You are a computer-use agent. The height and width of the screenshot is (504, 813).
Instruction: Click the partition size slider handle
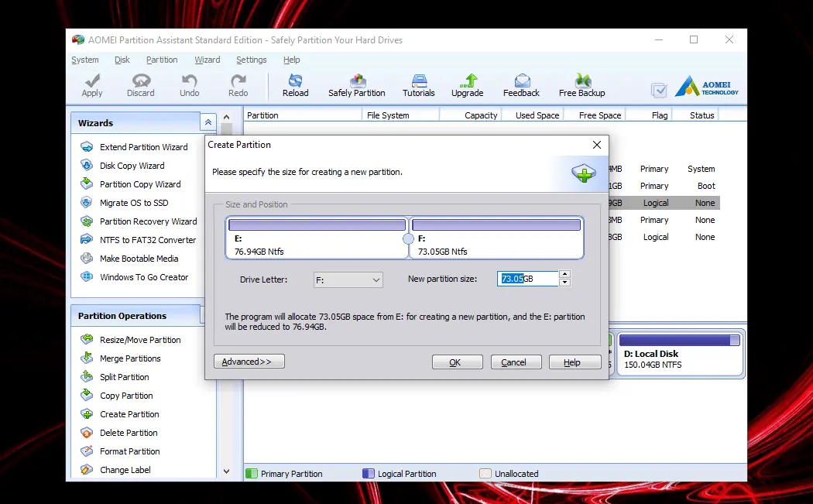(409, 238)
